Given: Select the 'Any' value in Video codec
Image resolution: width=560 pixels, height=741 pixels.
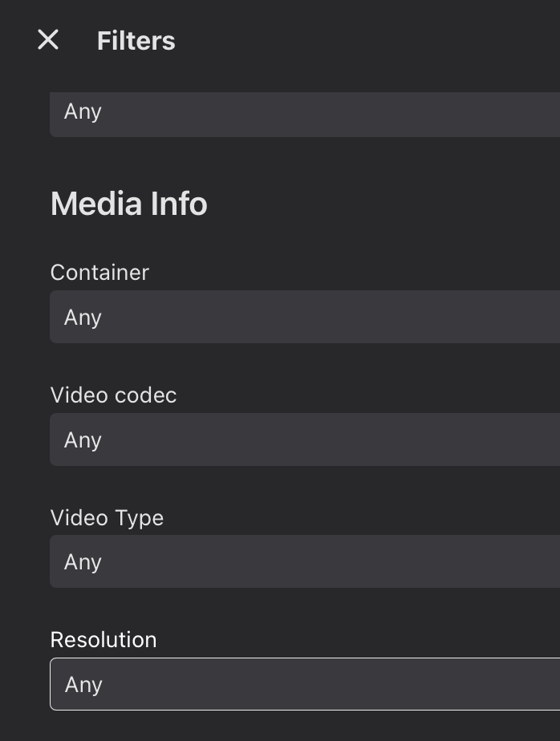Looking at the screenshot, I should 83,439.
